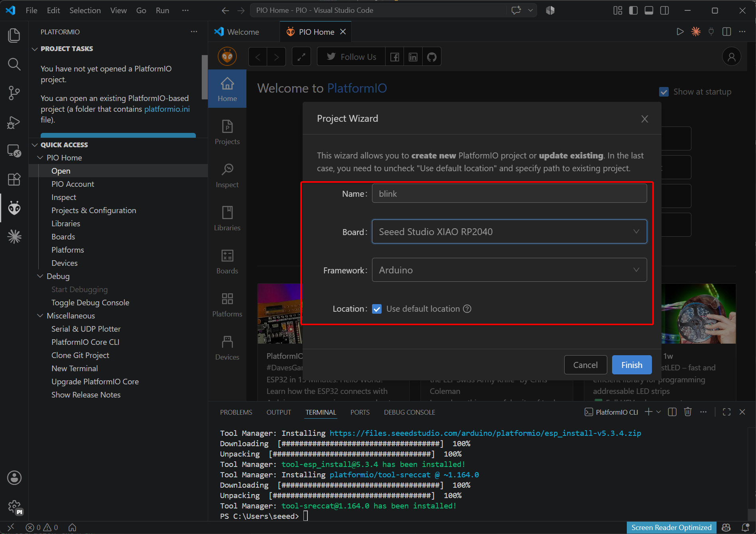This screenshot has height=534, width=756.
Task: Click the PIO account profile icon
Action: tap(732, 57)
